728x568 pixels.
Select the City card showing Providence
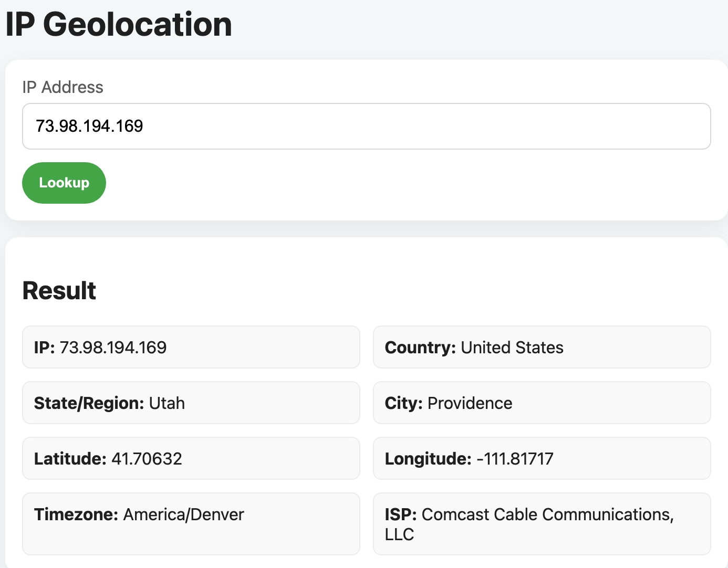point(542,403)
